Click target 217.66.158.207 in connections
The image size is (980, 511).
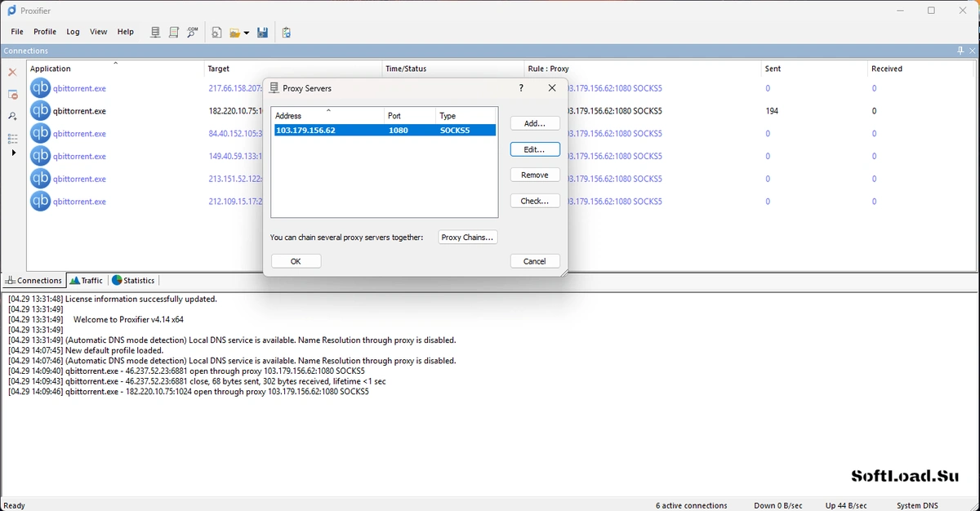(235, 88)
